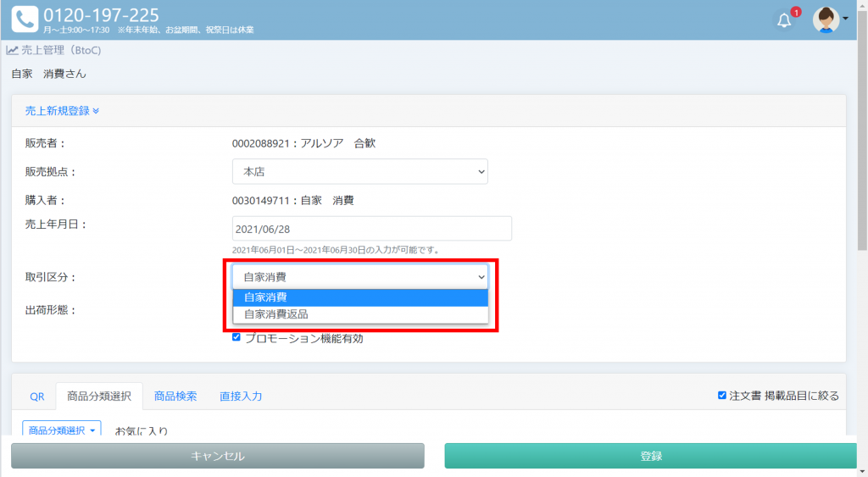The width and height of the screenshot is (868, 477).
Task: Open the 販売拠点 dropdown showing 本店
Action: pos(359,171)
